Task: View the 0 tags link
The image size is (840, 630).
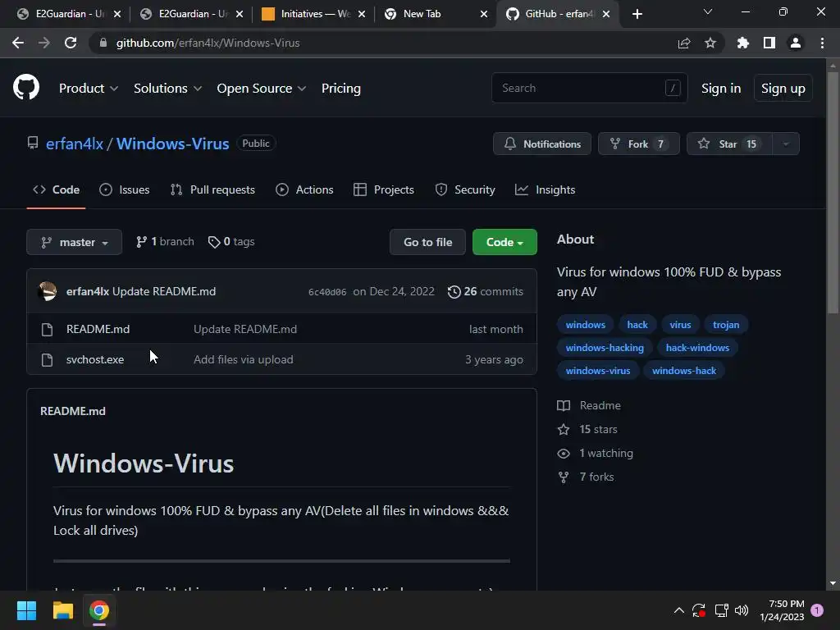Action: pyautogui.click(x=231, y=242)
